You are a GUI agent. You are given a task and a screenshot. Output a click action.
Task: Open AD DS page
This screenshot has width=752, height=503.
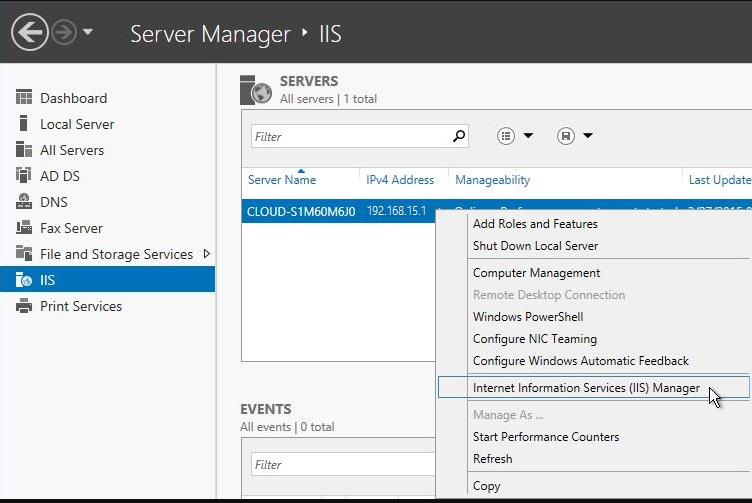click(x=60, y=176)
